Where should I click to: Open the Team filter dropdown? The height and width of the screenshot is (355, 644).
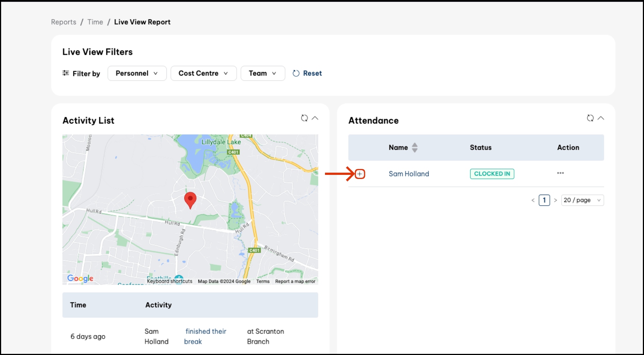(262, 73)
